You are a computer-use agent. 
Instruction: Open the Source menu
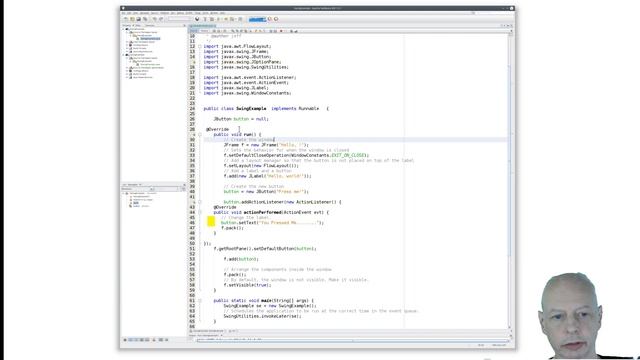(x=154, y=13)
